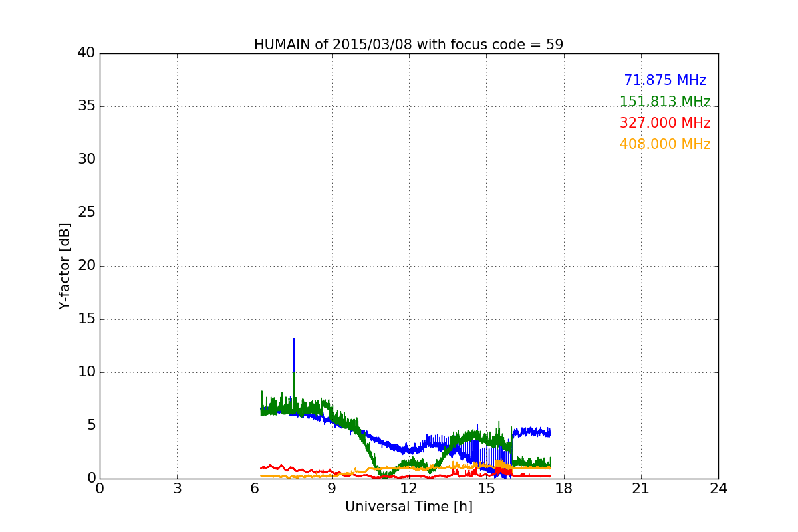Click the x-axis tick label 3
Screen dimensions: 798x532
[x=177, y=488]
